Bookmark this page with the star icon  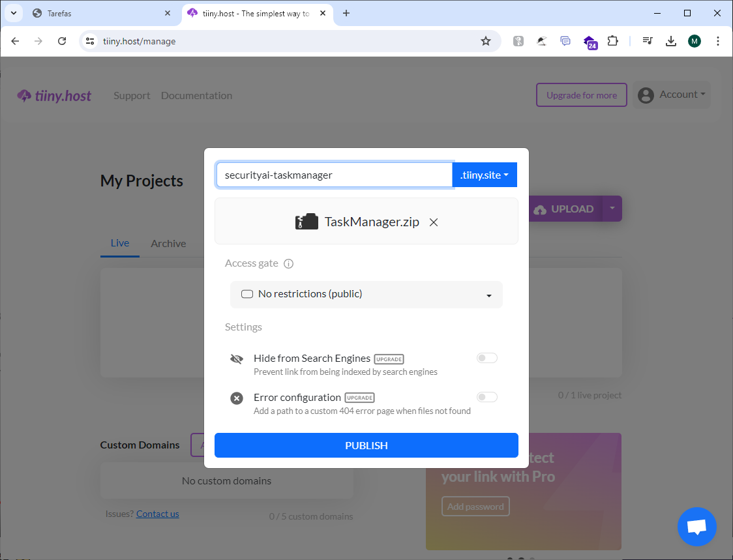point(486,41)
